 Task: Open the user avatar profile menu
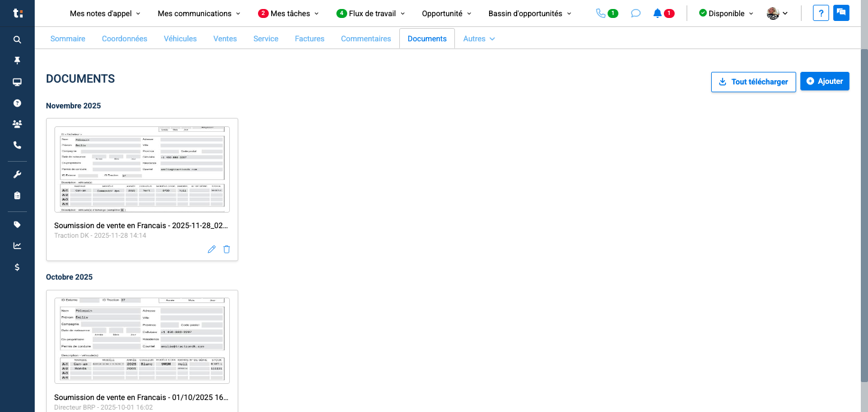[777, 13]
